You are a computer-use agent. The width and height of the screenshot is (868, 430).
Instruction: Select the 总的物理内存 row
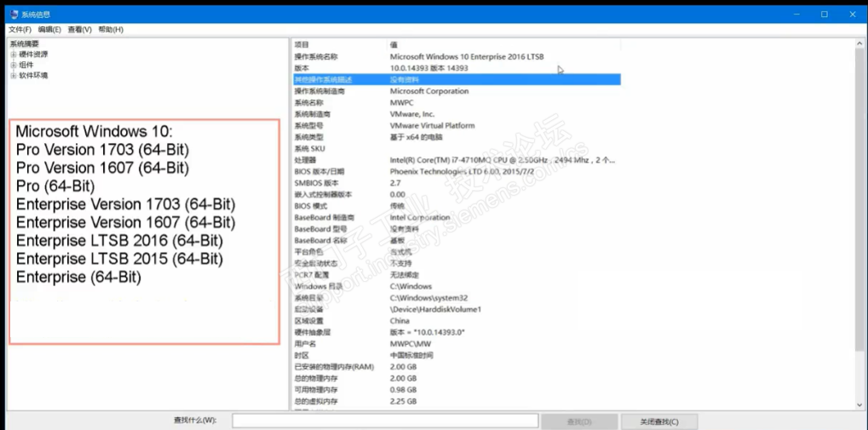pyautogui.click(x=456, y=379)
